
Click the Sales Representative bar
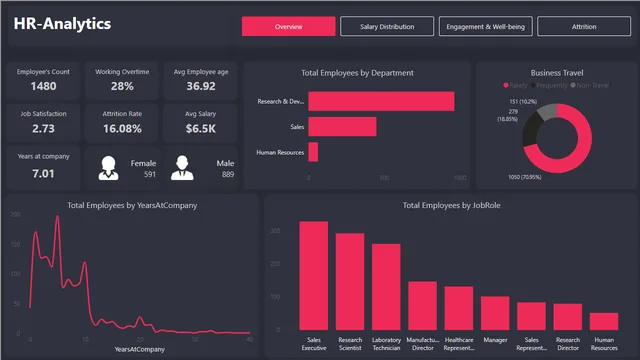(531, 316)
